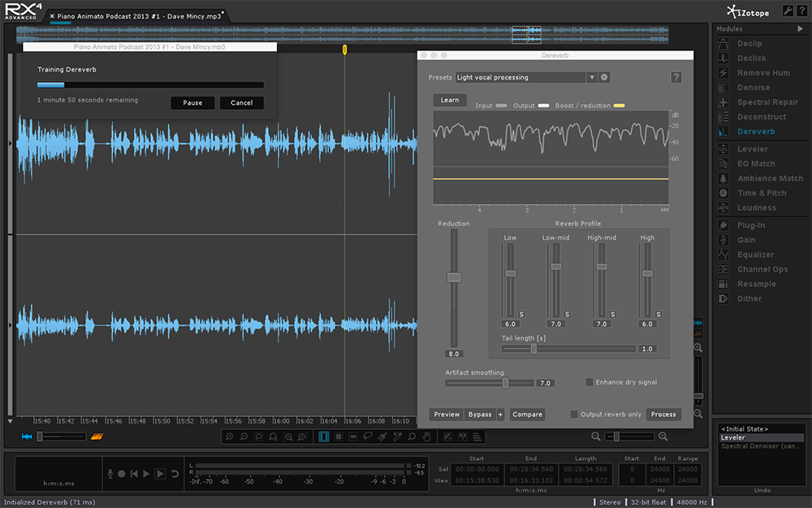Click the Play transport button
The height and width of the screenshot is (508, 812).
click(146, 473)
